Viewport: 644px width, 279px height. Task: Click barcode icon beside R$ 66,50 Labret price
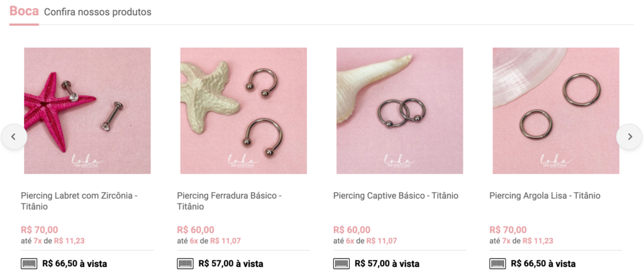(29, 263)
